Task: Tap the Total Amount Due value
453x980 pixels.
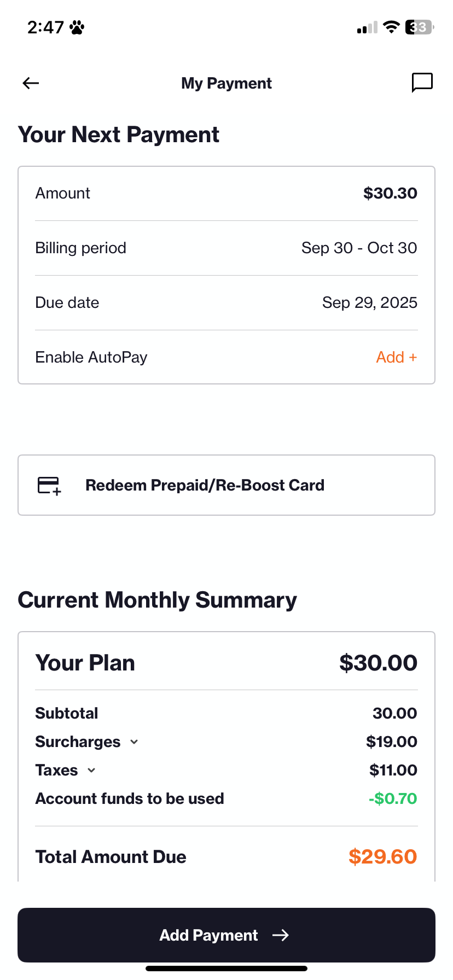Action: pyautogui.click(x=382, y=856)
